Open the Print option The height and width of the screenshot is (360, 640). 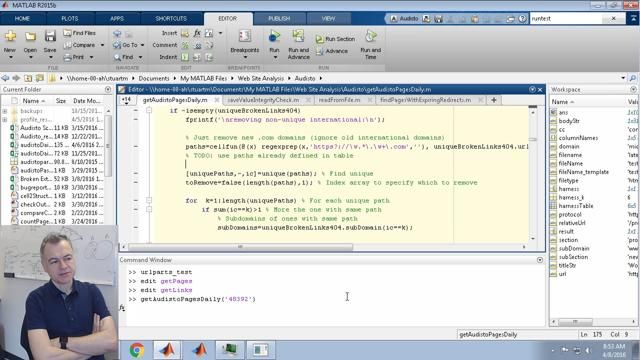pos(74,57)
